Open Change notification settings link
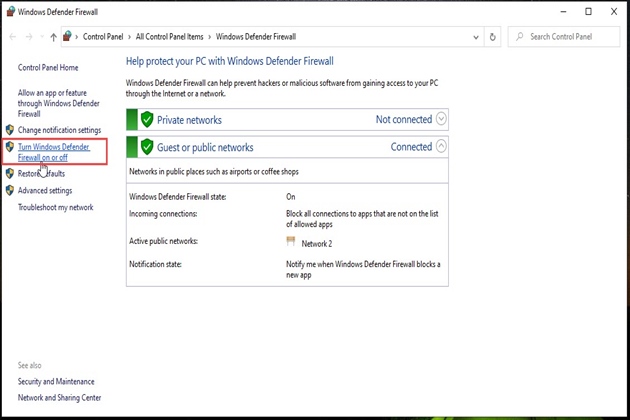The height and width of the screenshot is (420, 630). click(59, 130)
